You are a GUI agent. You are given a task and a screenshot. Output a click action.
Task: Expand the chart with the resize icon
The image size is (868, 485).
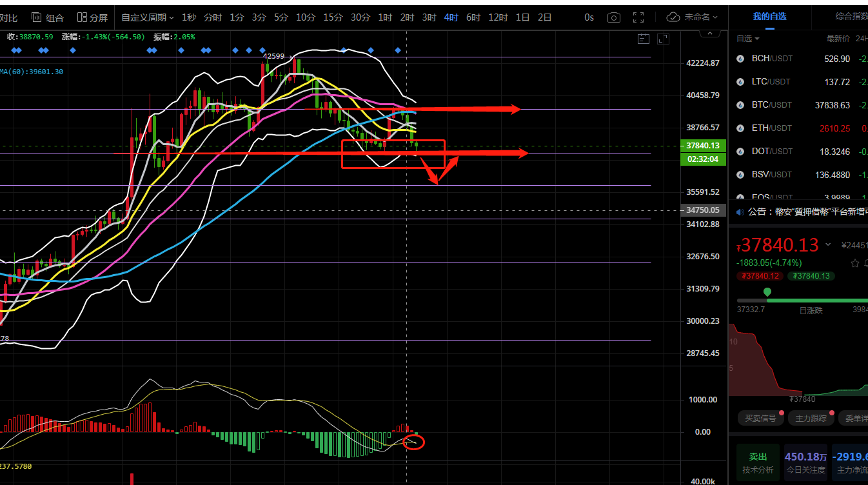point(663,39)
